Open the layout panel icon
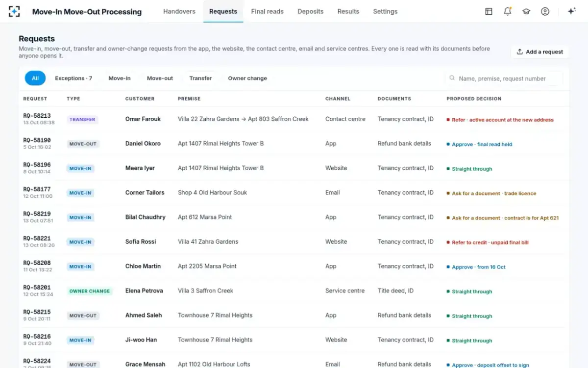Viewport: 588px width, 368px height. coord(489,11)
